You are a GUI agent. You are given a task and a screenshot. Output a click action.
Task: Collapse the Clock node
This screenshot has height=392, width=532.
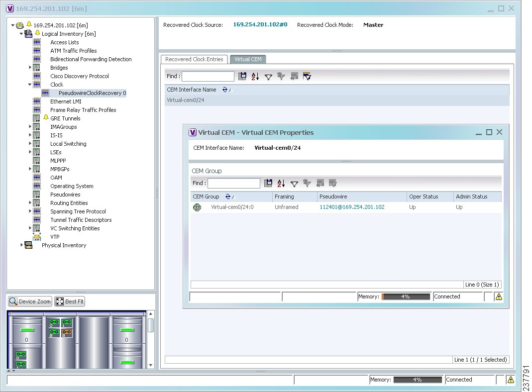click(x=30, y=85)
